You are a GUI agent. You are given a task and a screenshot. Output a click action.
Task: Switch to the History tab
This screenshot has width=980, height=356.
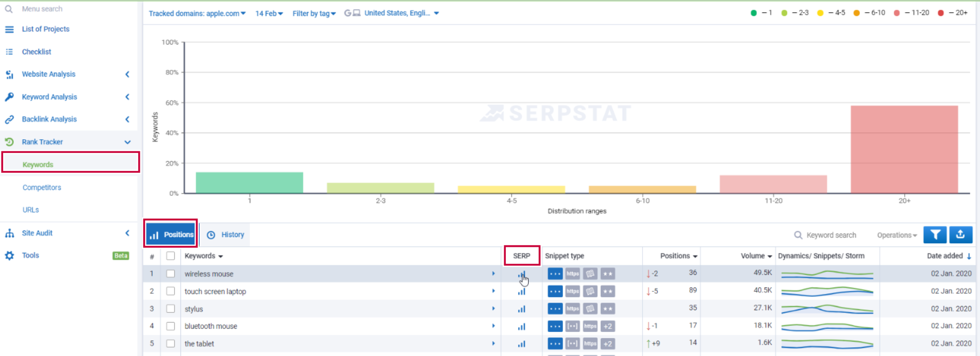226,235
